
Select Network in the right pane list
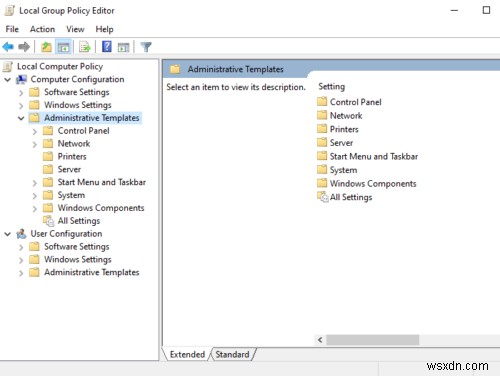coord(346,115)
